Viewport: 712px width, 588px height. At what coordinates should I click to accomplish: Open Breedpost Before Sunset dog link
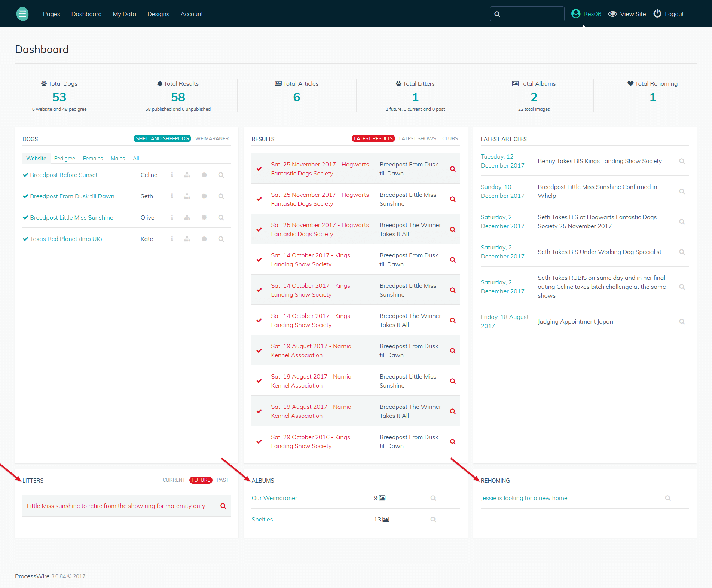(64, 175)
